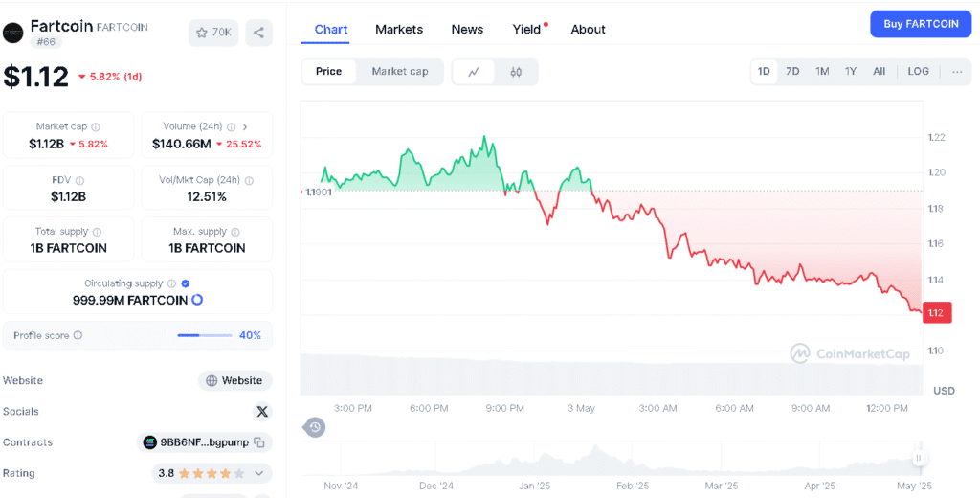Click the red 1.12 current price tag
Screen dimensions: 980x498
(x=937, y=313)
